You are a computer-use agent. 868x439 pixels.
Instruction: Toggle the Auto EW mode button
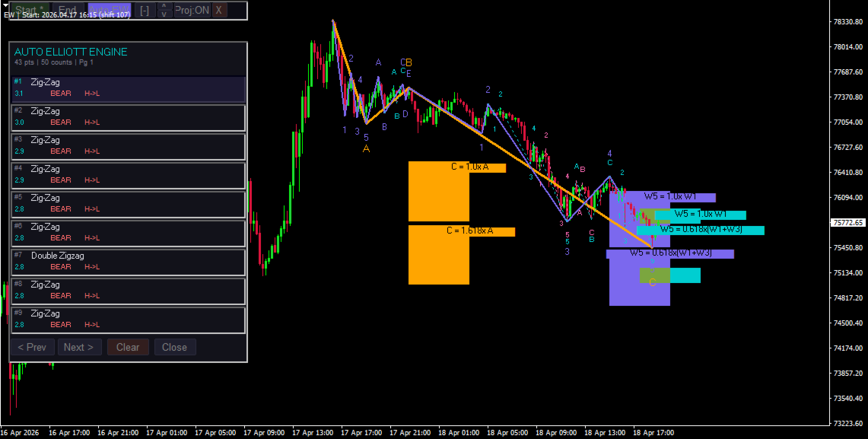tap(109, 9)
